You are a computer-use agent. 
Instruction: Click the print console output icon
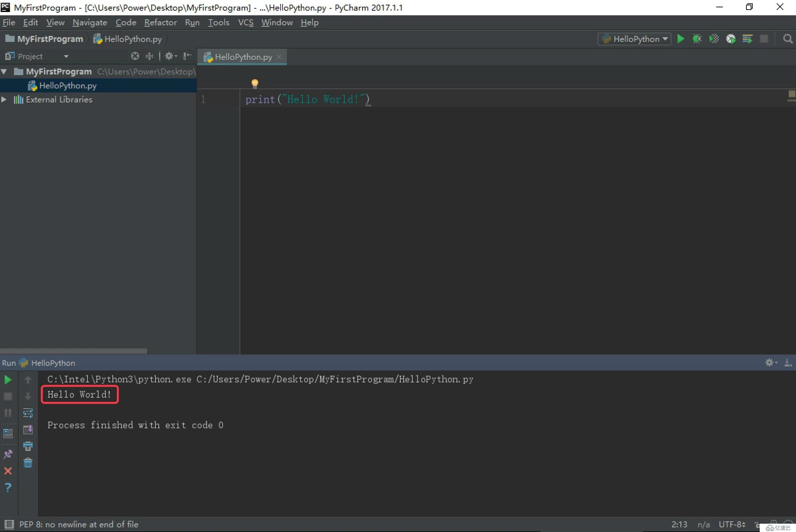coord(28,446)
